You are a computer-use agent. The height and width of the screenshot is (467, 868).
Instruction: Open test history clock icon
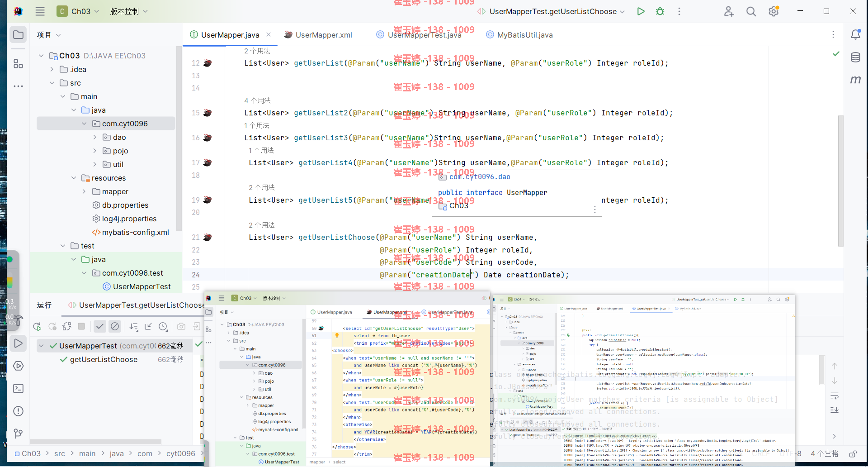pyautogui.click(x=163, y=326)
